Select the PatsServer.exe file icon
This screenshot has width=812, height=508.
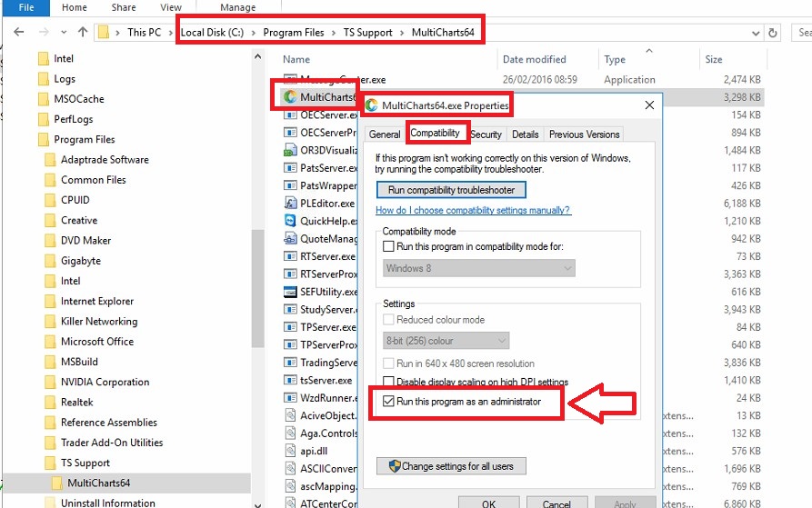pos(290,168)
